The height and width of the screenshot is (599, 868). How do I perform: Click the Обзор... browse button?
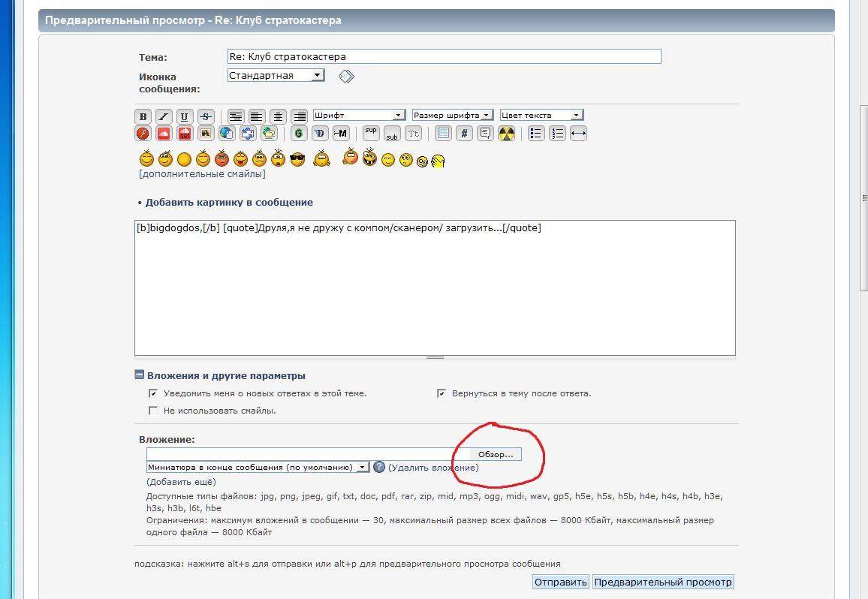[x=496, y=454]
